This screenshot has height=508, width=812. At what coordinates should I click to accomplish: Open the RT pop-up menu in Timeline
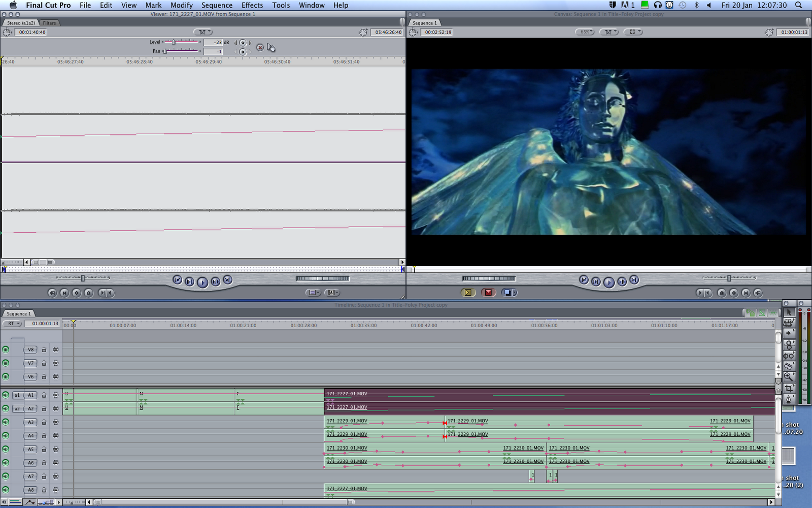pos(13,324)
